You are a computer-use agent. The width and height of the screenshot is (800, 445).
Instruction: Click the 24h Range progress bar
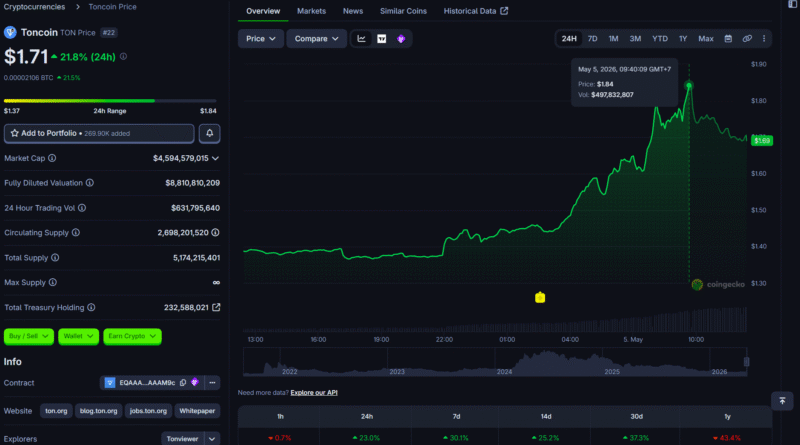110,101
